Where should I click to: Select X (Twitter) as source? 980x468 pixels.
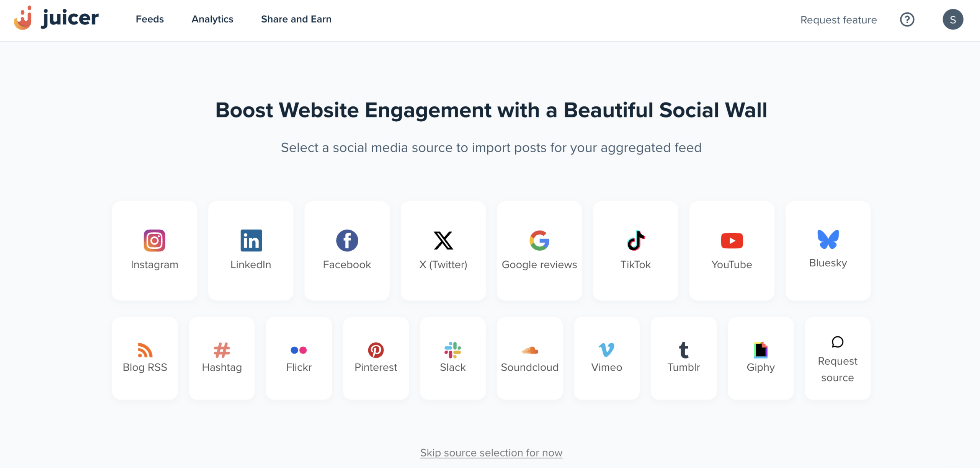click(443, 241)
